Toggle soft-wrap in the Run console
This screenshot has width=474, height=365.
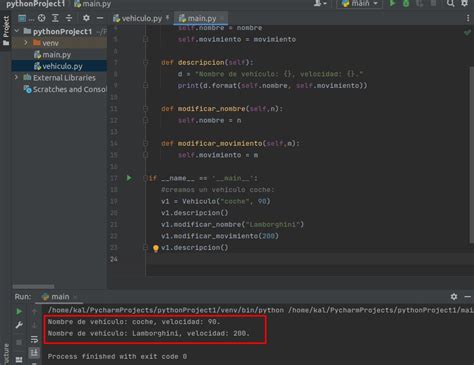click(x=34, y=339)
